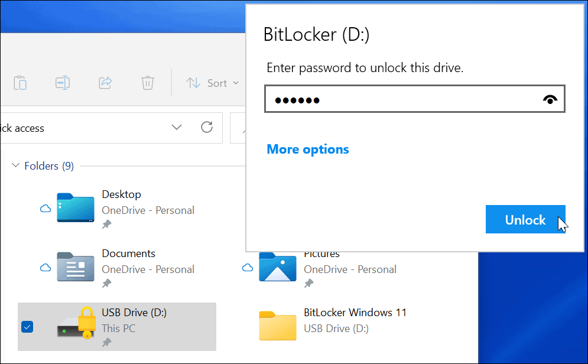Open the Quick access dropdown chevron
Screen dimensions: 588x364
pos(176,127)
